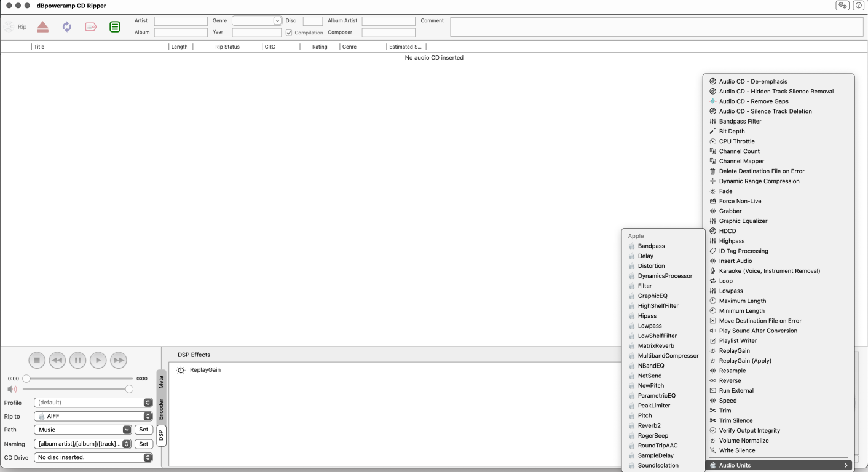Select the DSP vertical tab
Image resolution: width=868 pixels, height=472 pixels.
coord(161,436)
